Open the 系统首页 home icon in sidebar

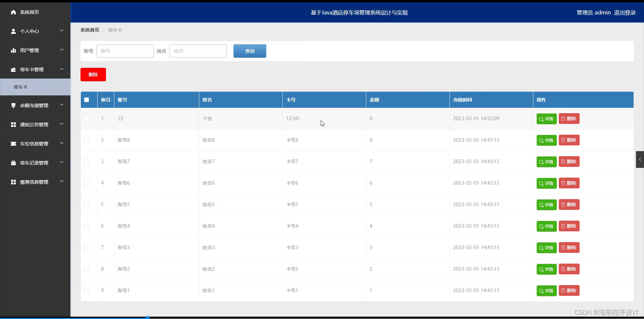pos(13,12)
